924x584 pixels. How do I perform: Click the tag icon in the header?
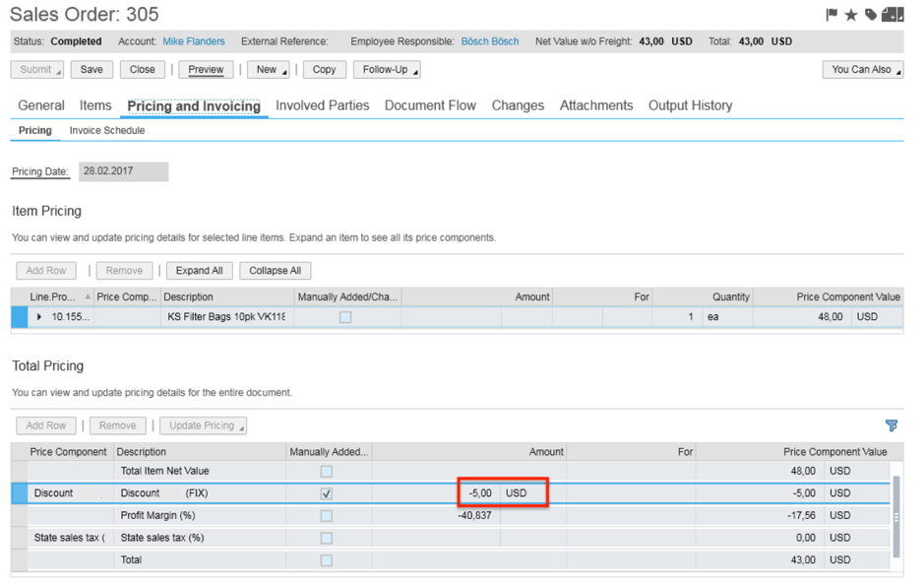pyautogui.click(x=871, y=14)
